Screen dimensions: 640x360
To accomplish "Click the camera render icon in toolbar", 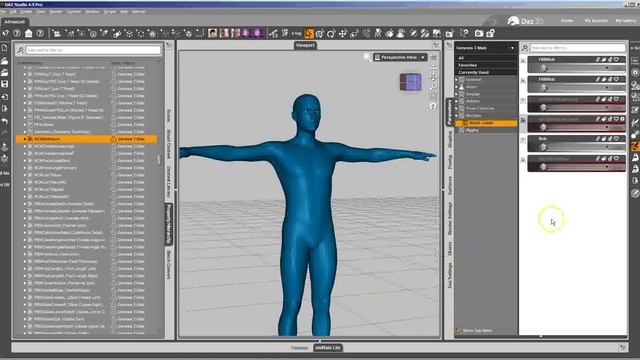I will (479, 33).
